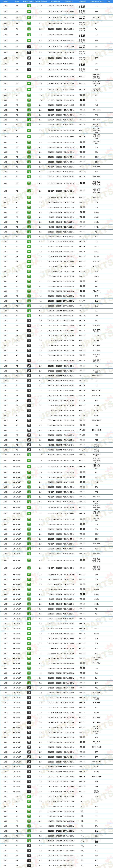Viewport: 113px width, 868px height.
Task: Click the diesel ON icon in A4 BRC row
Action: (29, 46)
